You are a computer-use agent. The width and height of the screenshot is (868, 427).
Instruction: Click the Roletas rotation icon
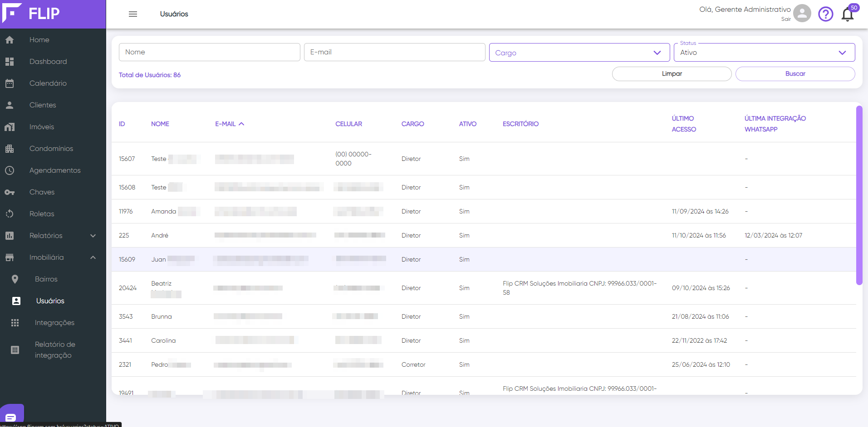coord(10,214)
